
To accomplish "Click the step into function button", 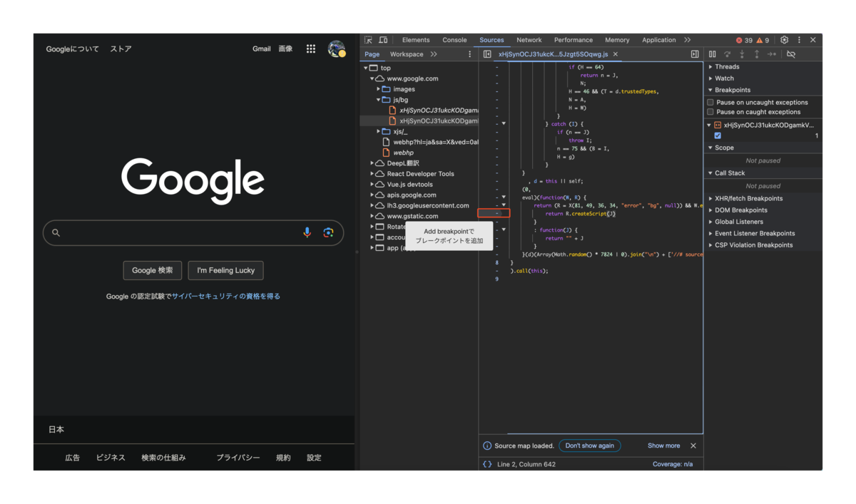I will pyautogui.click(x=742, y=54).
